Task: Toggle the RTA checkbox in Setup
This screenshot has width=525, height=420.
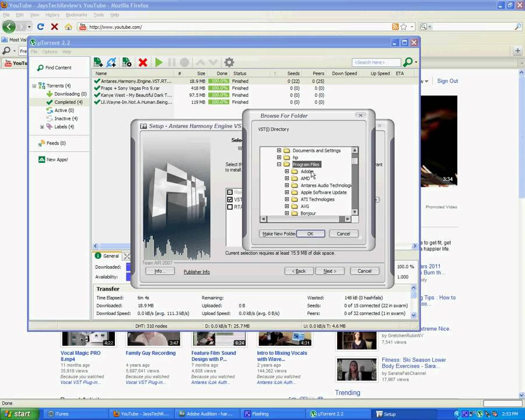Action: [230, 207]
